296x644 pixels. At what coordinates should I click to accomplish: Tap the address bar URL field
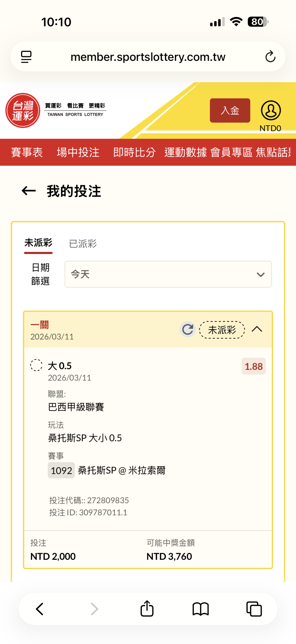point(148,57)
